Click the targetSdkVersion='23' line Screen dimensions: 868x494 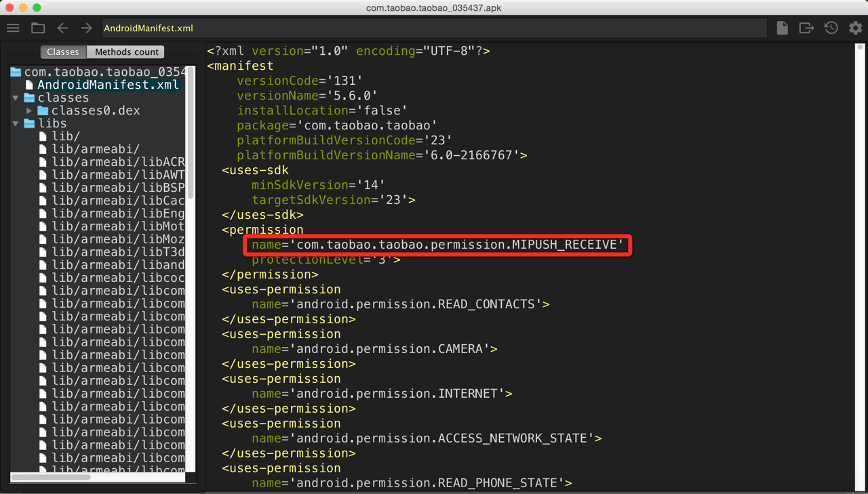click(334, 200)
